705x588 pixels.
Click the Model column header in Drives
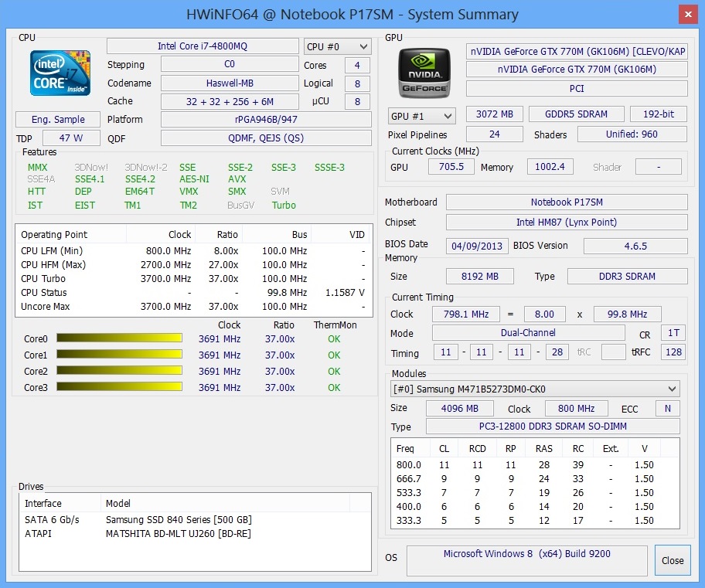(226, 504)
